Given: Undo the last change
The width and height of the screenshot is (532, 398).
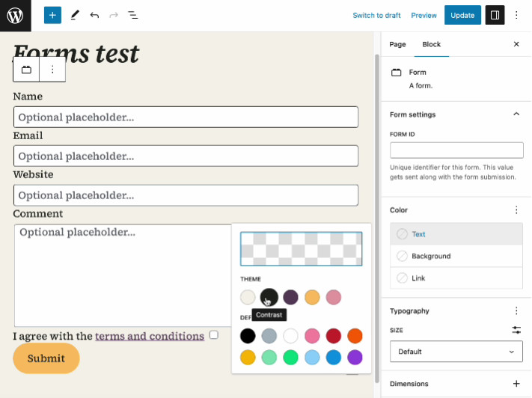Looking at the screenshot, I should point(94,15).
